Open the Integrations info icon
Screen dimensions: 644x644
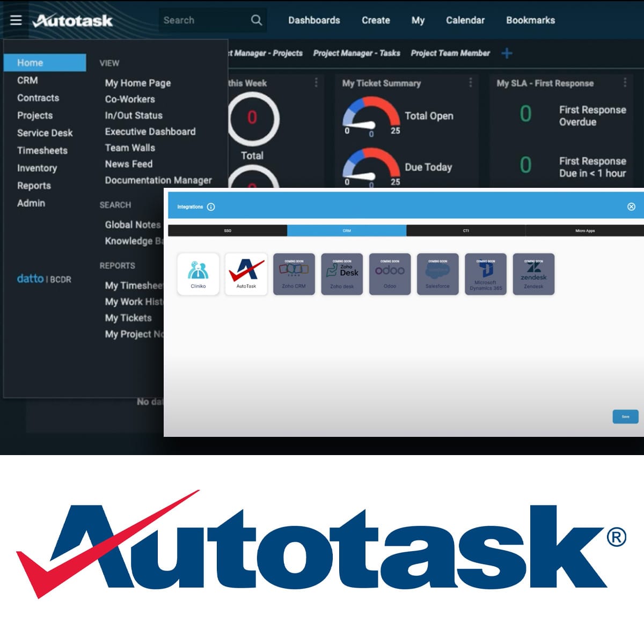coord(211,206)
